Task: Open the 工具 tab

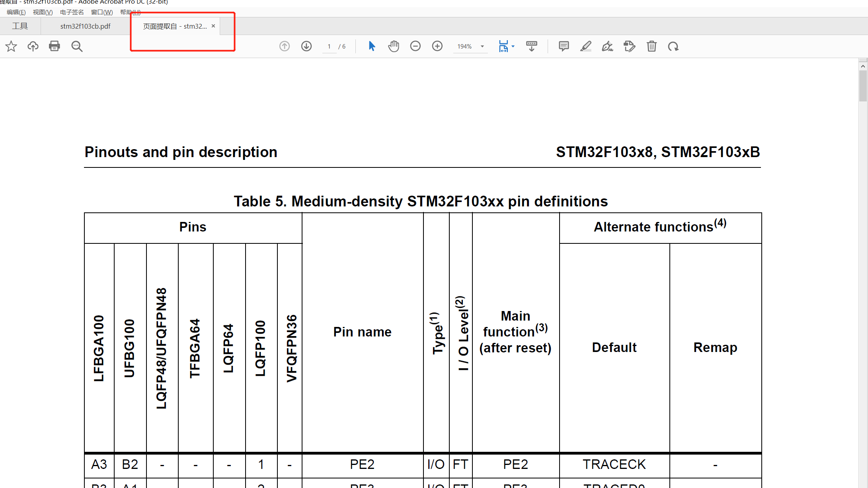Action: click(x=20, y=26)
